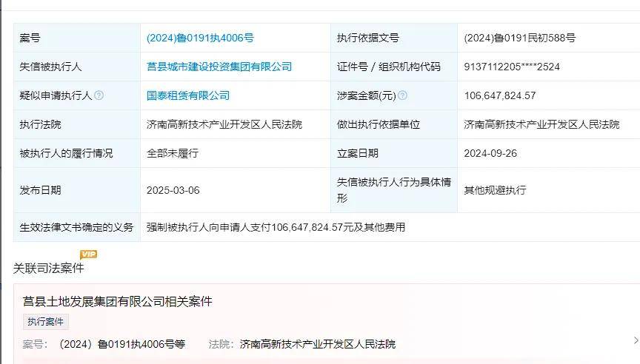
Task: Select execution basis number (2024)鲁0191民初588号
Action: click(x=519, y=38)
